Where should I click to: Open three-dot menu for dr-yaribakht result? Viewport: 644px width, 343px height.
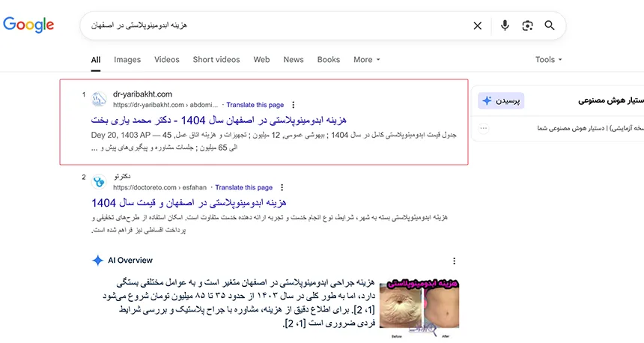tap(294, 105)
